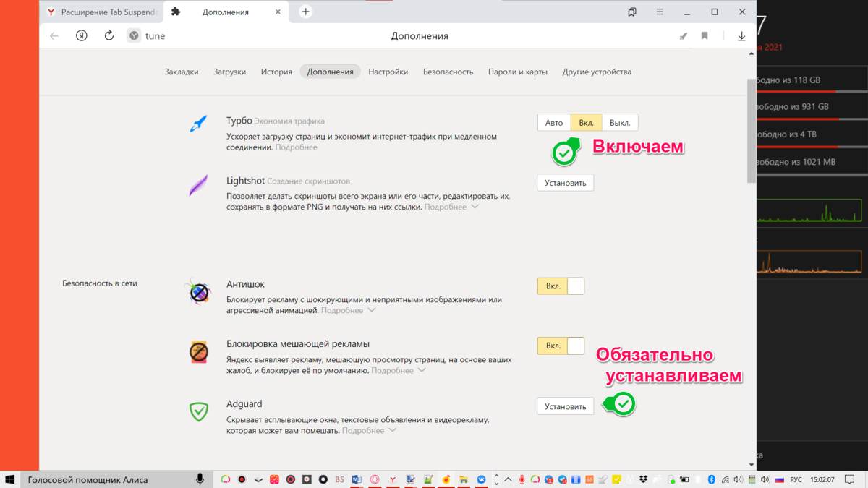Screen dimensions: 868x488
Task: Activate Alice microphone in taskbar
Action: 200,479
